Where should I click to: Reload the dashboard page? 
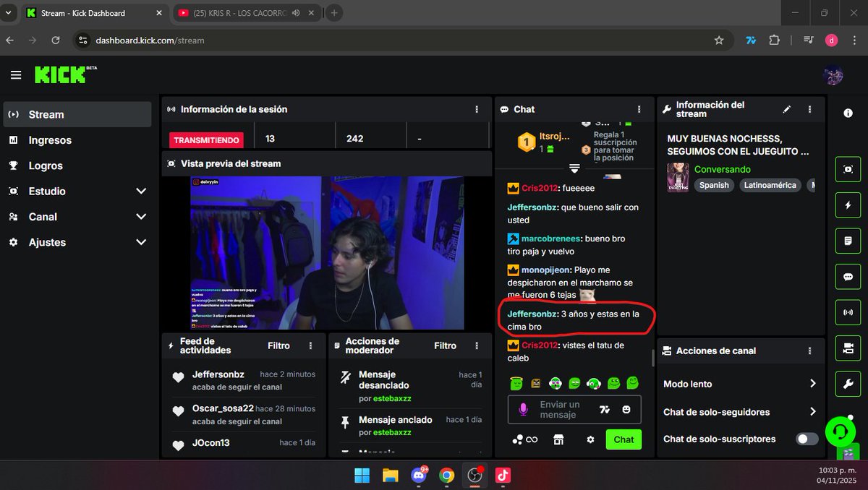tap(56, 40)
